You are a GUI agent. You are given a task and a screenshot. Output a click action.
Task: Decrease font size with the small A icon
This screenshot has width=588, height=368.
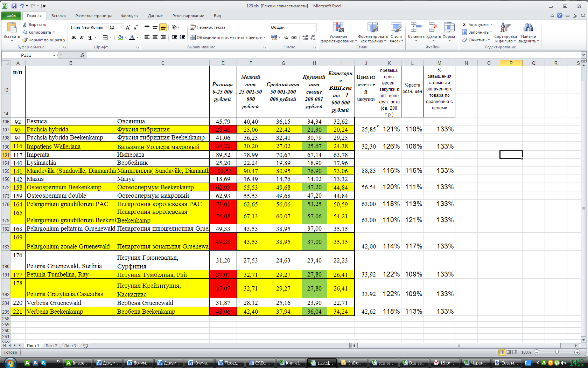pyautogui.click(x=135, y=27)
